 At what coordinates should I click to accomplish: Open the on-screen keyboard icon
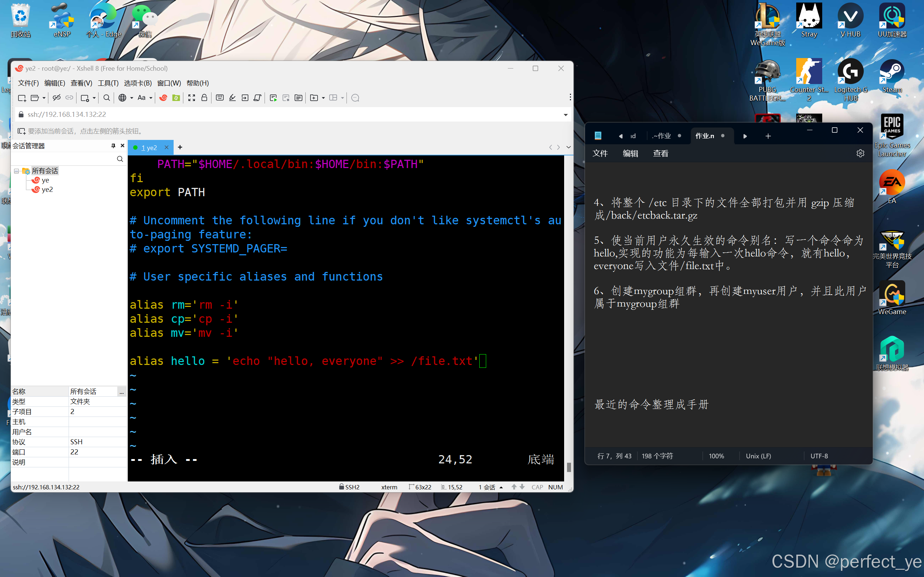219,98
